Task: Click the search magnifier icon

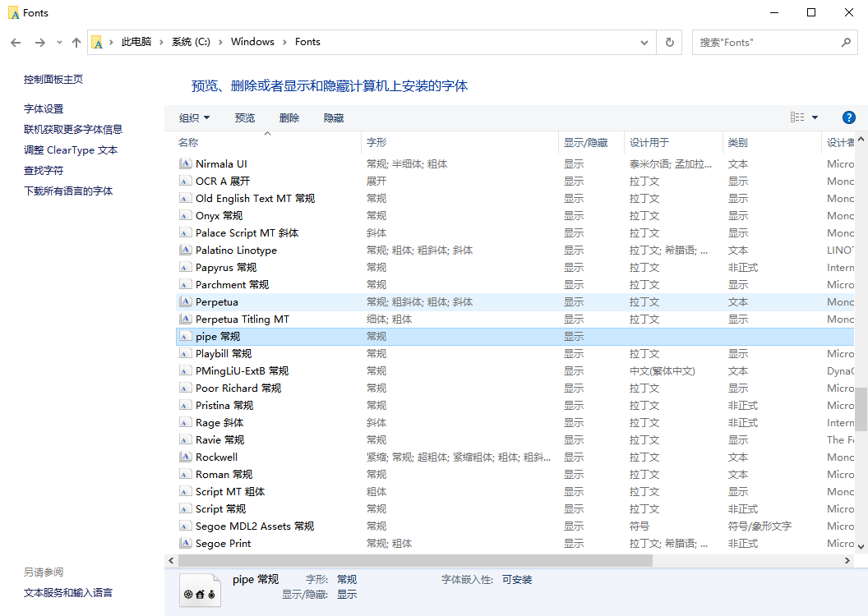Action: click(x=846, y=42)
